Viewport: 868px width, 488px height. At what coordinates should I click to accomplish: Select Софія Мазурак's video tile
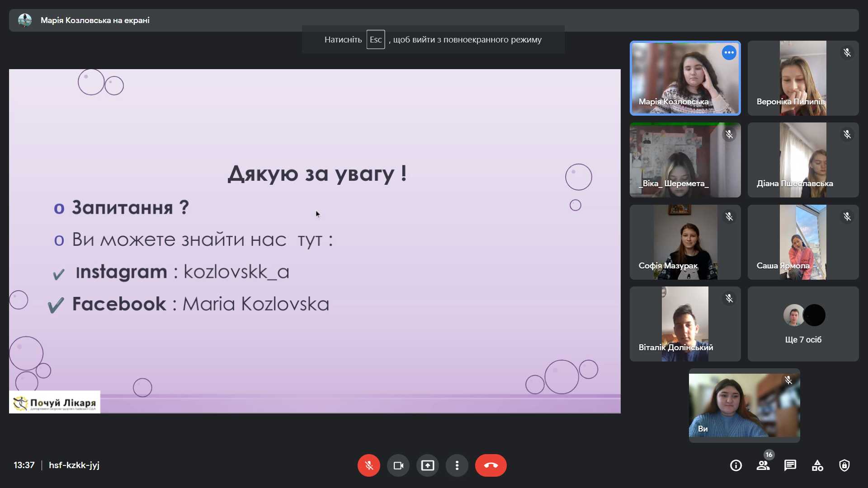(x=685, y=242)
